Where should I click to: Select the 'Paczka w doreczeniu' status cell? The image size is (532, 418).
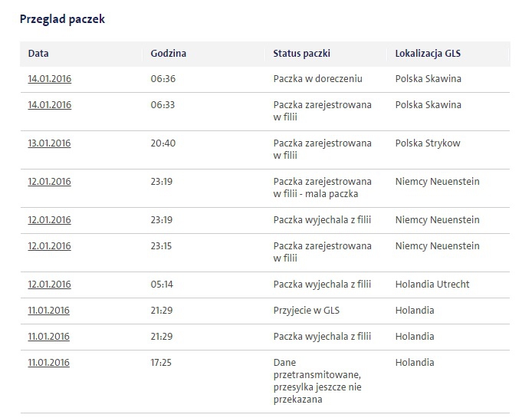coord(317,79)
